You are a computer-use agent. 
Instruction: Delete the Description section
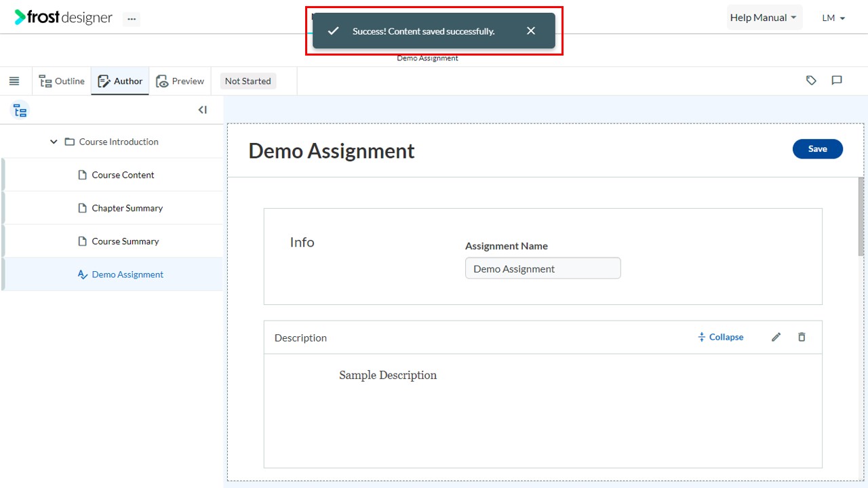pos(802,337)
